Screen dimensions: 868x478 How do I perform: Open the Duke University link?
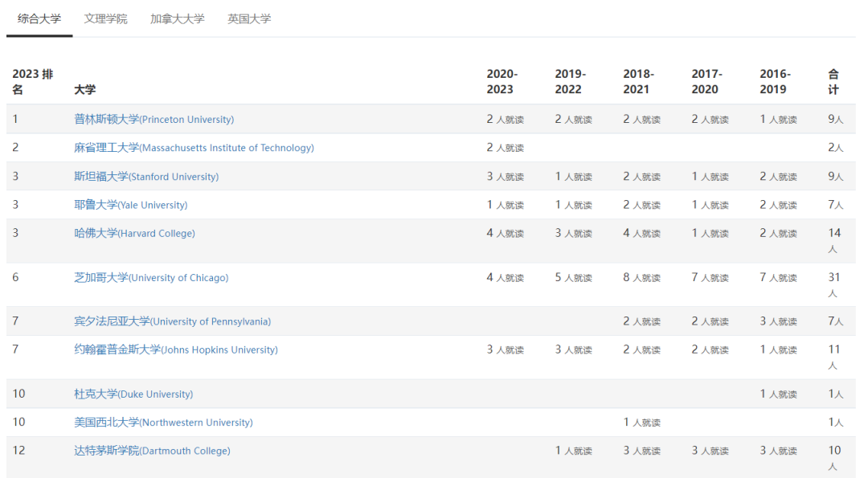tap(133, 394)
